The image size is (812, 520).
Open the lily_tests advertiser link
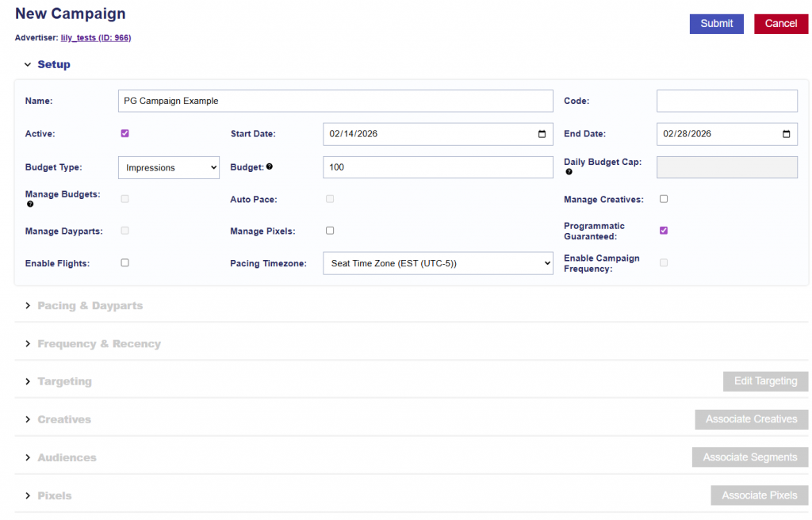(96, 38)
